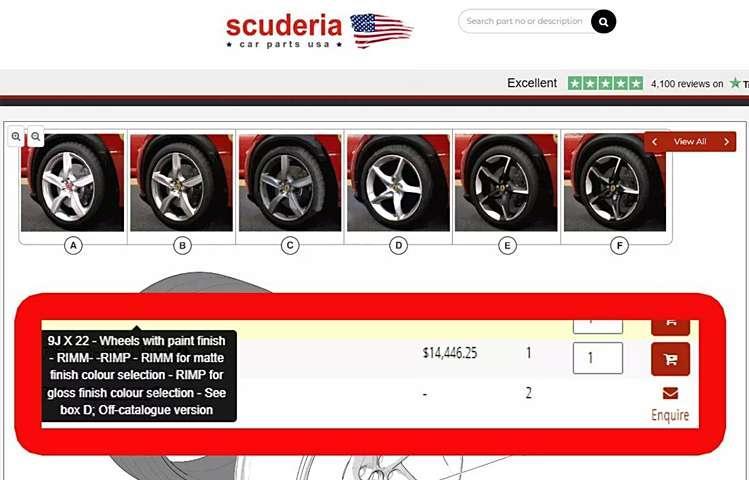Image resolution: width=749 pixels, height=480 pixels.
Task: Select wheel option label C
Action: click(290, 245)
